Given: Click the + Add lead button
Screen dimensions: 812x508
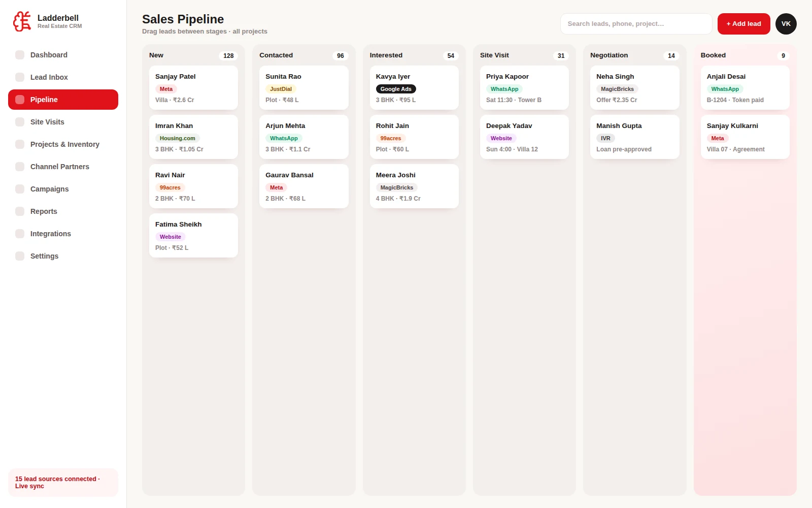Looking at the screenshot, I should [x=743, y=24].
